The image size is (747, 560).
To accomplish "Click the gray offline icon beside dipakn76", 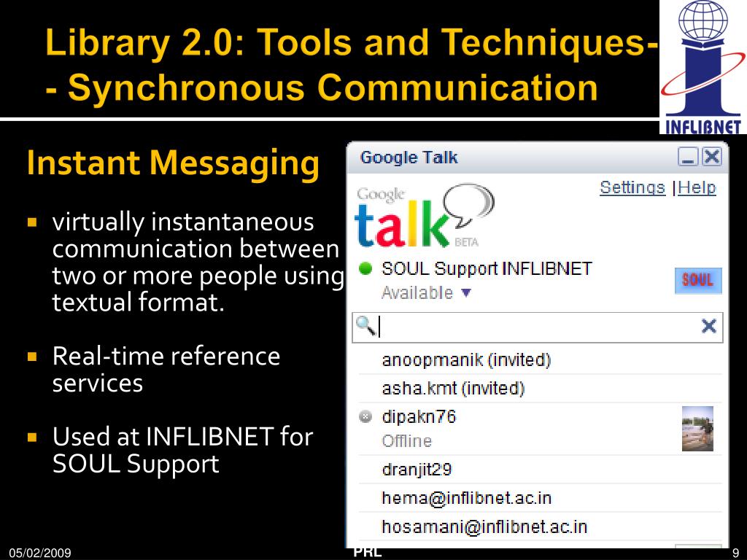I will [365, 416].
